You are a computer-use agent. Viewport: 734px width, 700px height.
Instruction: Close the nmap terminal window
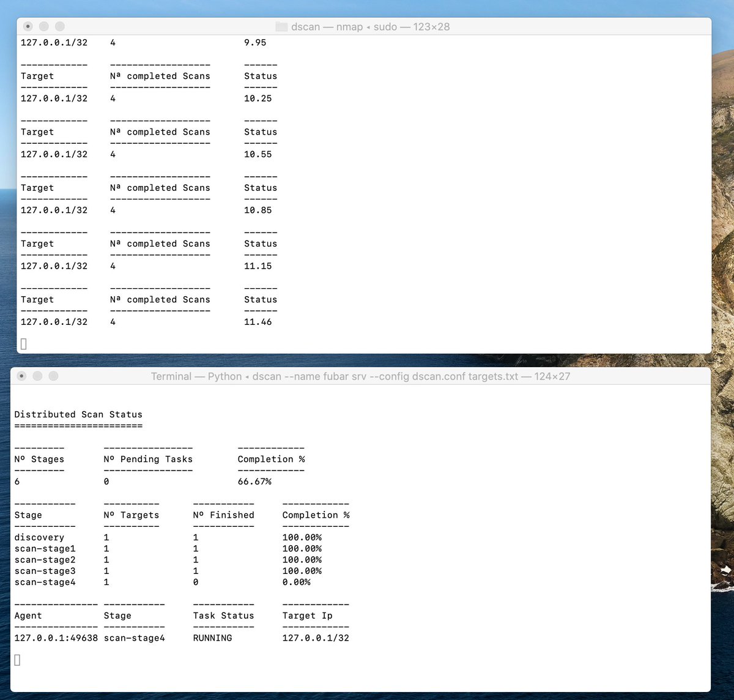(28, 26)
